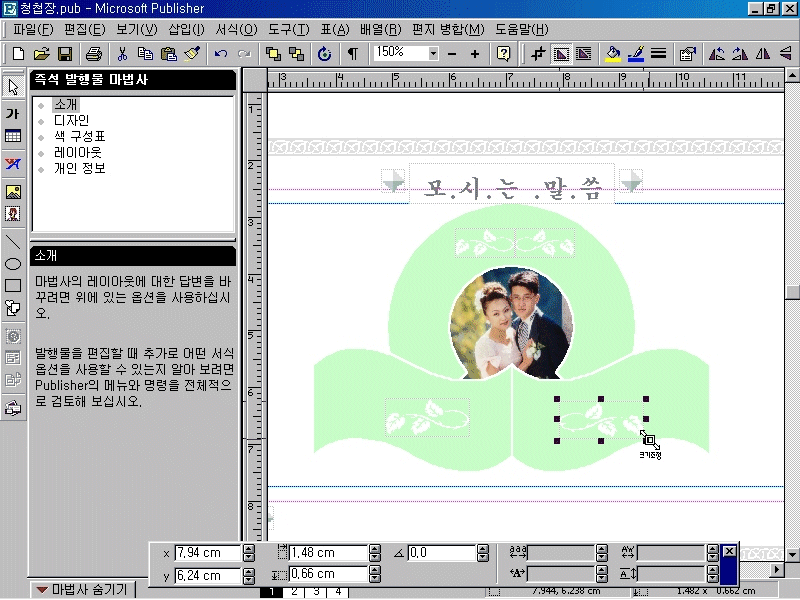Open the Fill Color bucket tool

pos(613,54)
